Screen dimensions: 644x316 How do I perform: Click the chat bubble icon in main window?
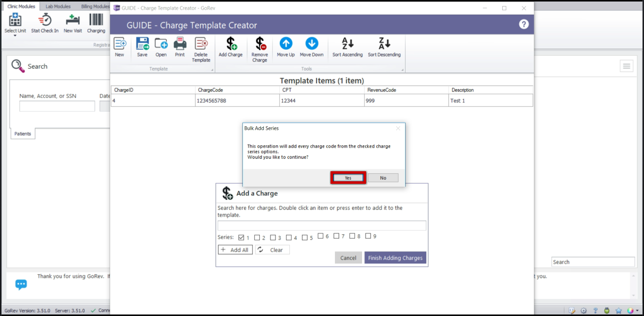click(21, 284)
